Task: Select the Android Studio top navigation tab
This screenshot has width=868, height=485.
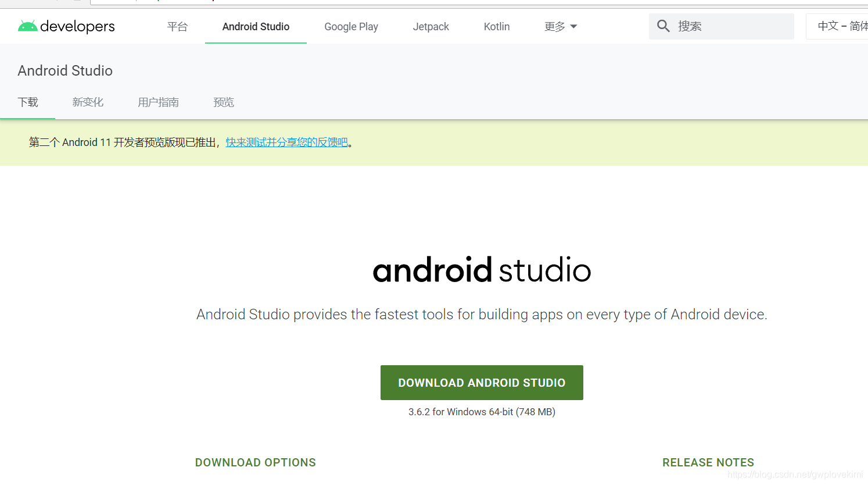Action: 256,26
